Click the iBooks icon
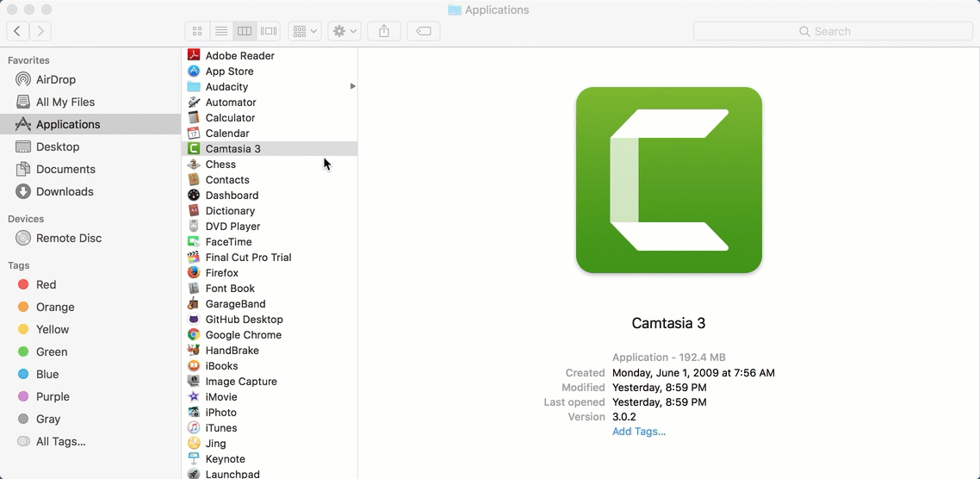 (x=194, y=366)
